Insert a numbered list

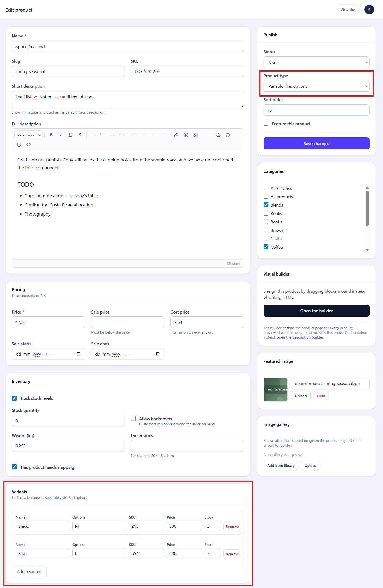102,135
